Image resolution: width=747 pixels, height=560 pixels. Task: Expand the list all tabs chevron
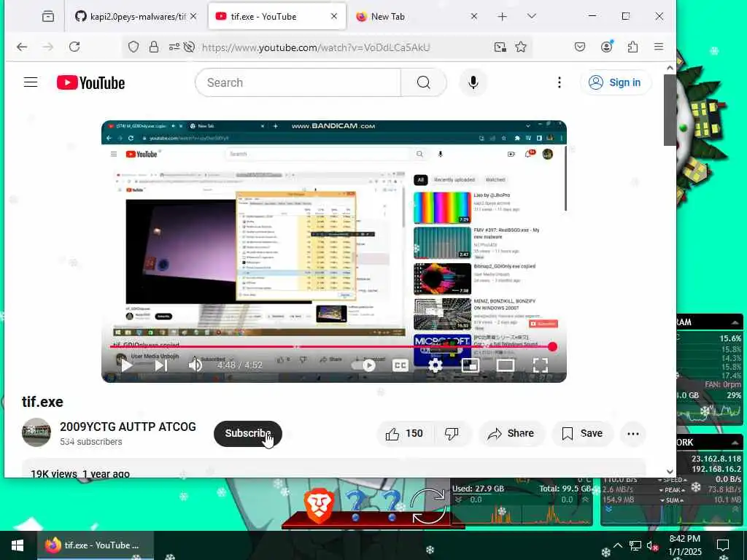532,17
